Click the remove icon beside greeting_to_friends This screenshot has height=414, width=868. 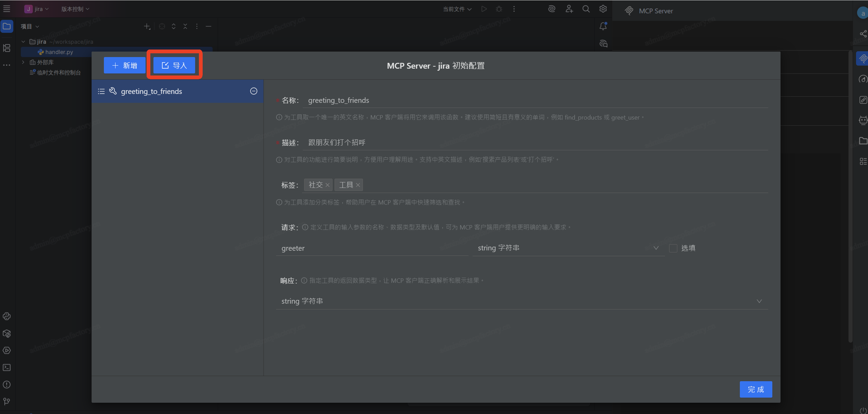(x=254, y=91)
